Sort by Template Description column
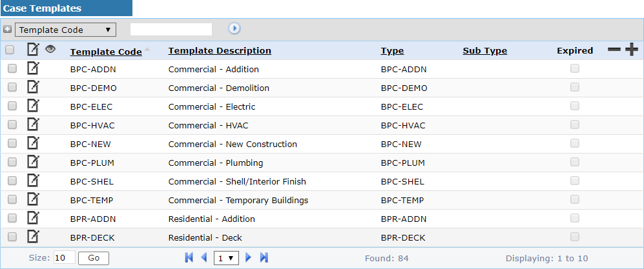Screen dimensions: 644x269 pos(220,51)
